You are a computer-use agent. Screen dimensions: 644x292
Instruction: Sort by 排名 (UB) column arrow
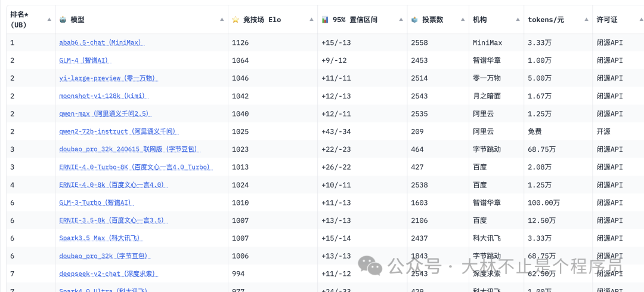point(49,19)
